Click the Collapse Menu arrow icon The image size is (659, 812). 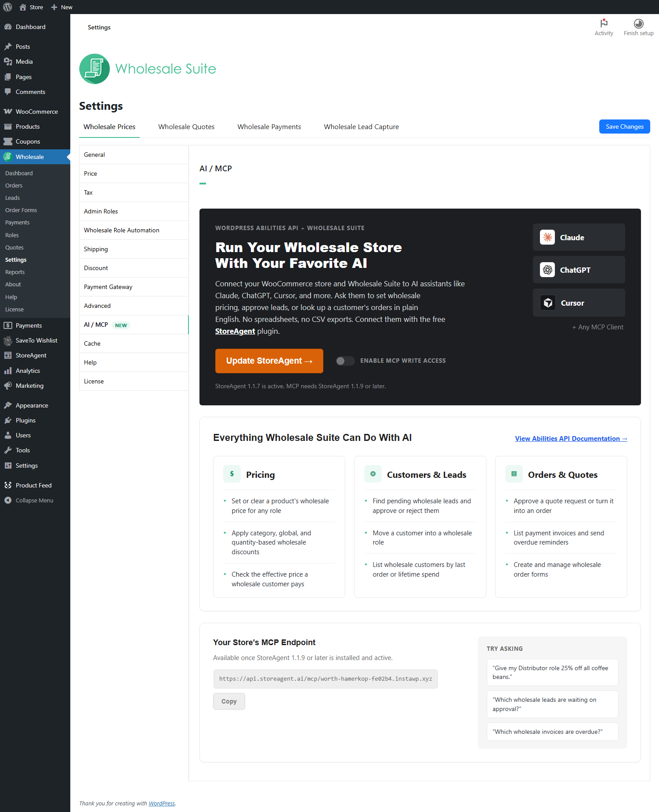click(x=8, y=500)
